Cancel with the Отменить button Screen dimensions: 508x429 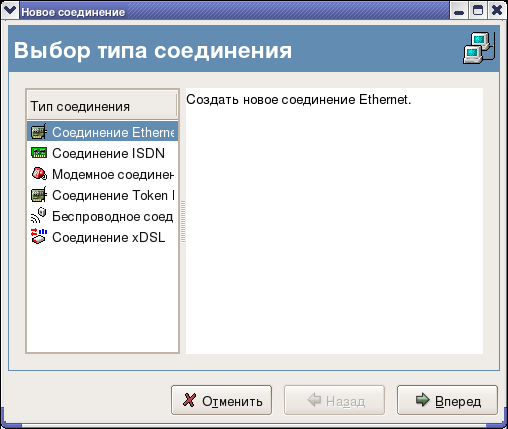coord(221,400)
